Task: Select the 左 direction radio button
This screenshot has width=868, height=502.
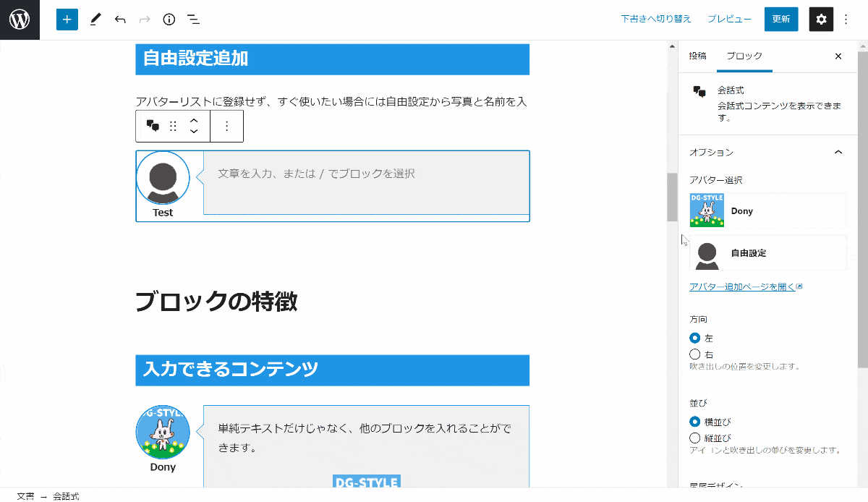Action: click(695, 338)
